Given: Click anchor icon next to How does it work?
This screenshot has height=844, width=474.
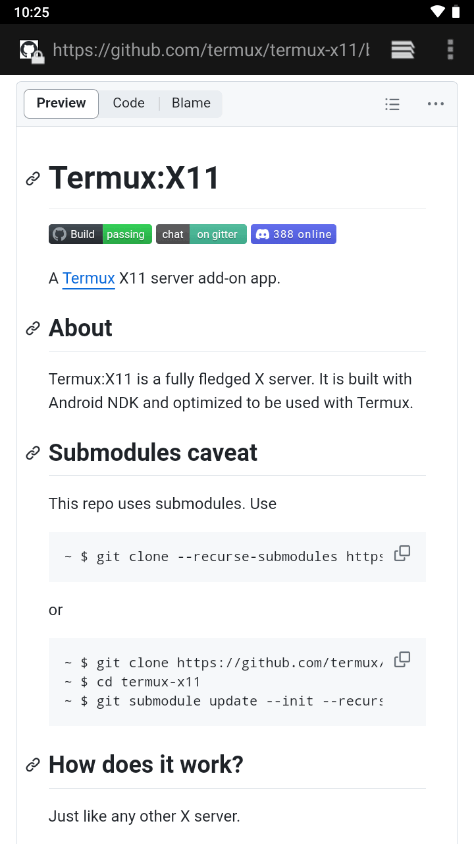Looking at the screenshot, I should [33, 765].
